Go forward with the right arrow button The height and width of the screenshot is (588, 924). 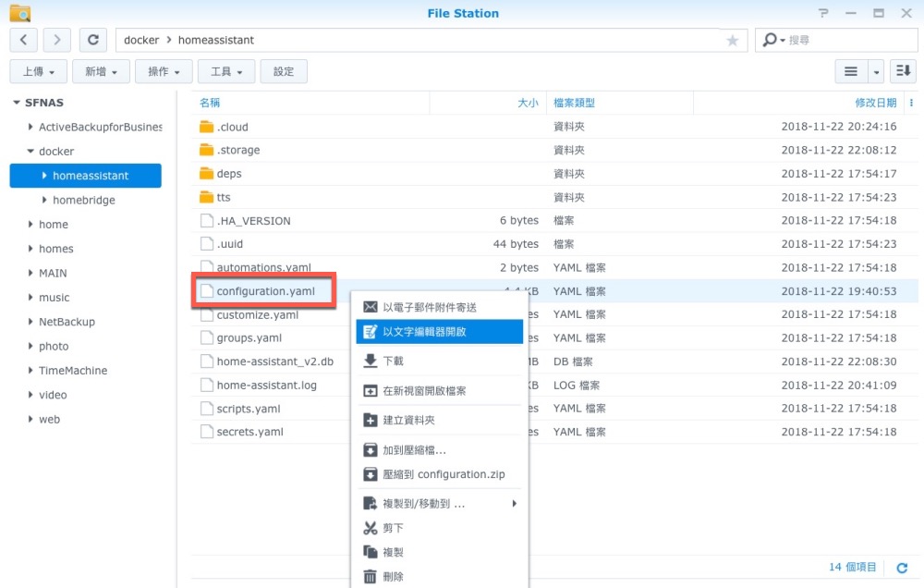(x=57, y=40)
